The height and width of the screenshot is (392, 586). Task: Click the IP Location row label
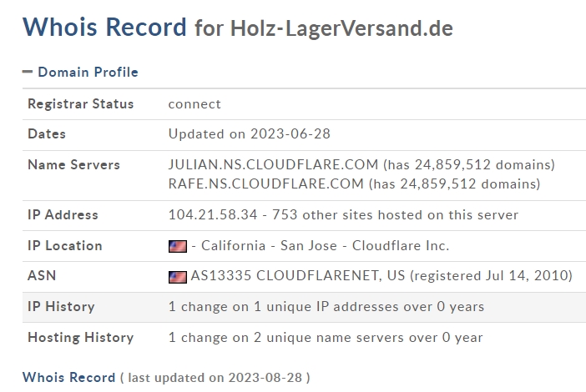point(64,246)
